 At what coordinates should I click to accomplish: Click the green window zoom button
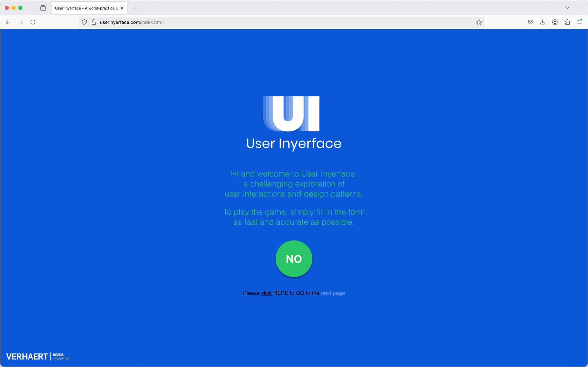coord(20,8)
